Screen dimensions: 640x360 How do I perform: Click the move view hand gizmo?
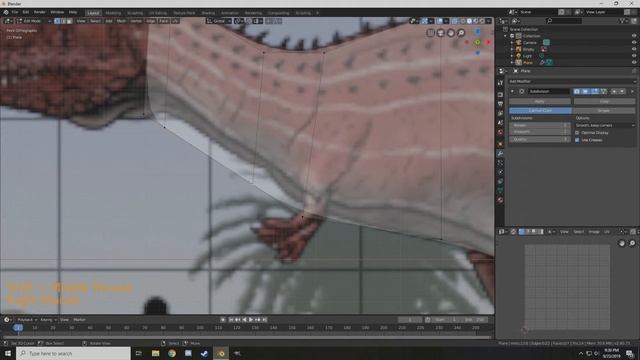coord(451,33)
